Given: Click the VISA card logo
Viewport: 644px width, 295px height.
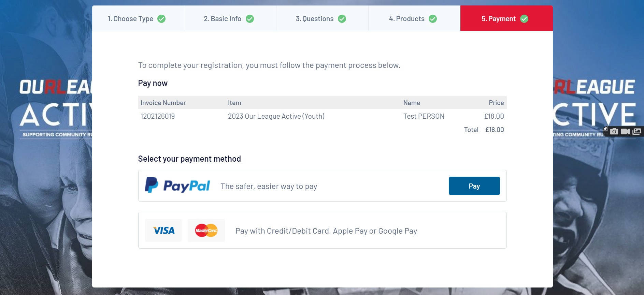Looking at the screenshot, I should pyautogui.click(x=163, y=231).
